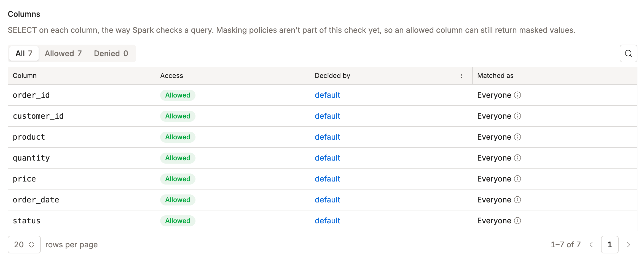This screenshot has width=644, height=260.
Task: Click the Allowed badge for order_date
Action: click(178, 200)
